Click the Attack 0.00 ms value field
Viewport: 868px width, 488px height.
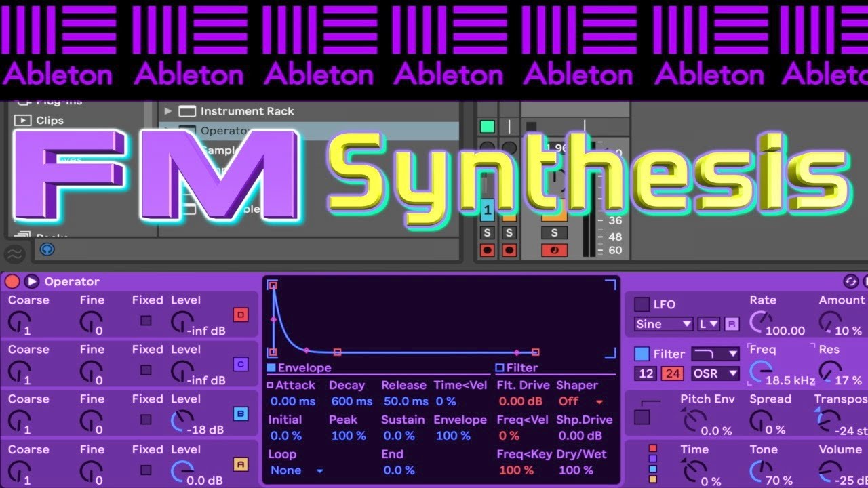coord(292,401)
